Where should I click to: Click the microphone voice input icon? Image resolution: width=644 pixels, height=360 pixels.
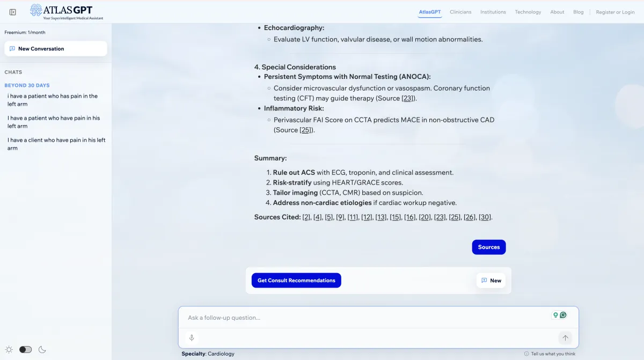click(x=192, y=338)
